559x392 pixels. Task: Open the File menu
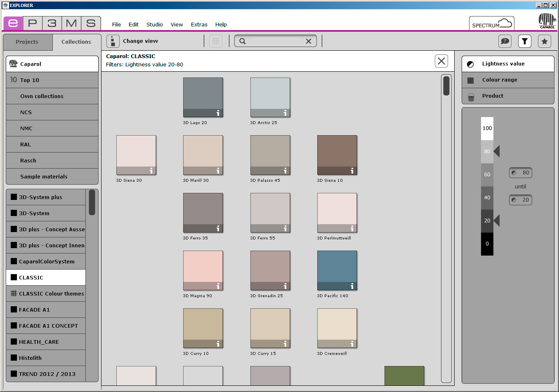[x=116, y=24]
